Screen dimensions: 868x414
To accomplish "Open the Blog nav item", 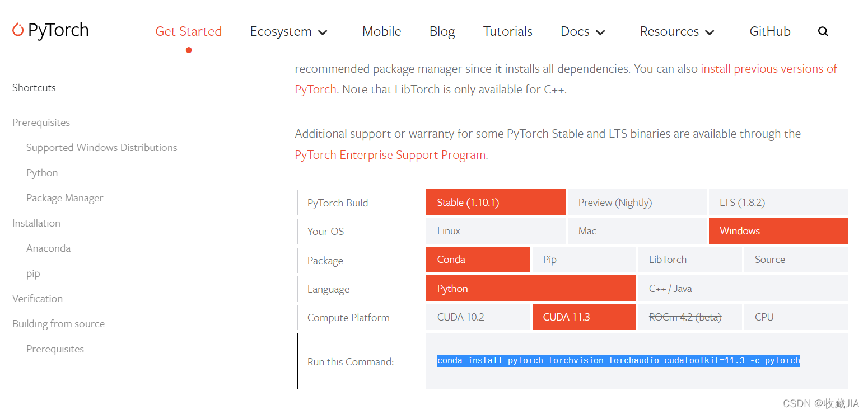I will 442,32.
